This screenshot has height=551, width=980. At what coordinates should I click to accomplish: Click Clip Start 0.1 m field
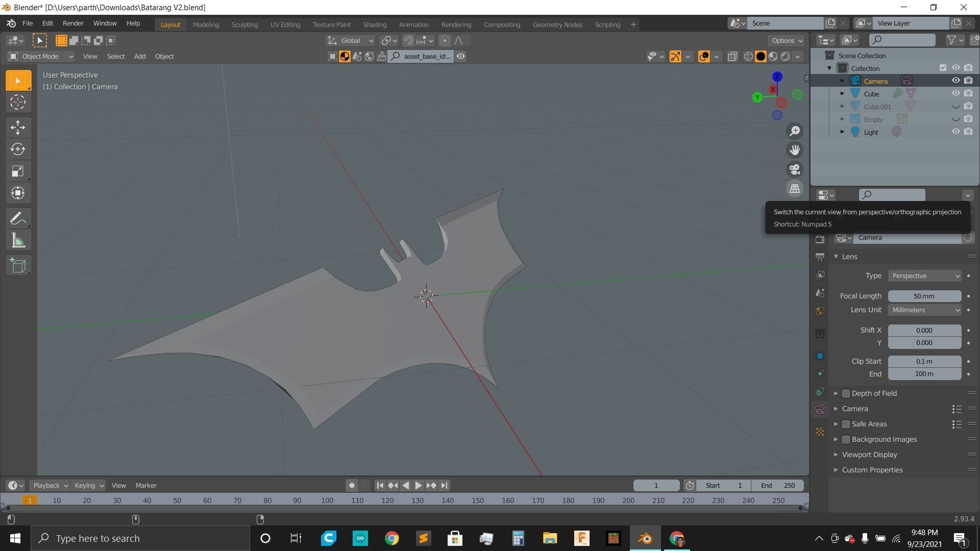924,362
